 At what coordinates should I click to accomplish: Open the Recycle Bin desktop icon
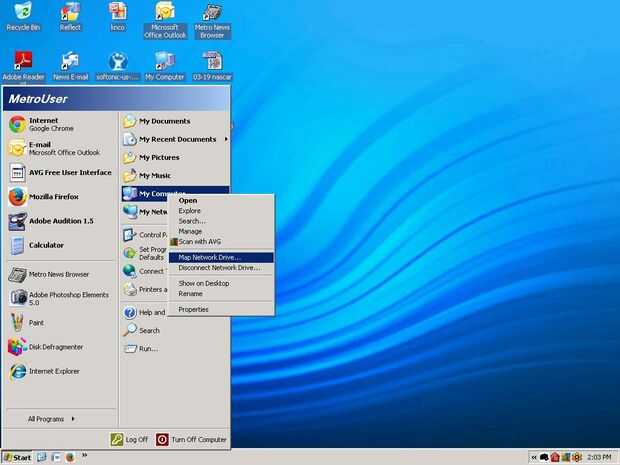(x=23, y=17)
